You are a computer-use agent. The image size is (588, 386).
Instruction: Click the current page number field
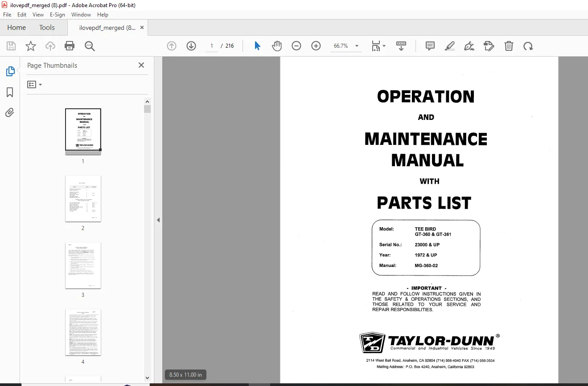pos(212,46)
